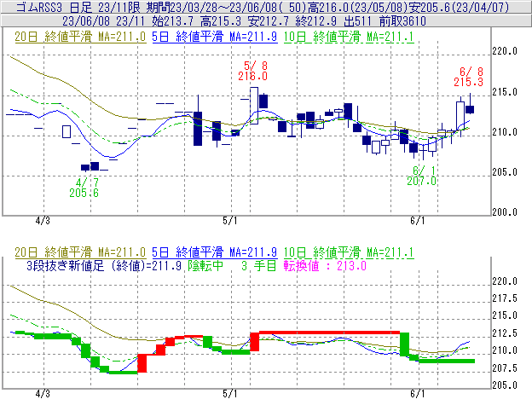Click 205.0 on upper chart price axis
The image size is (532, 405).
[x=505, y=172]
